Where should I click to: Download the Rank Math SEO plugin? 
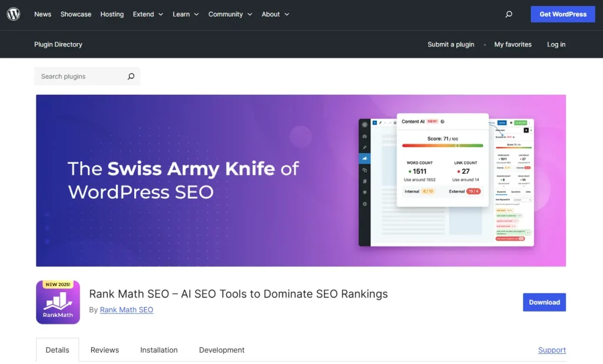(544, 302)
